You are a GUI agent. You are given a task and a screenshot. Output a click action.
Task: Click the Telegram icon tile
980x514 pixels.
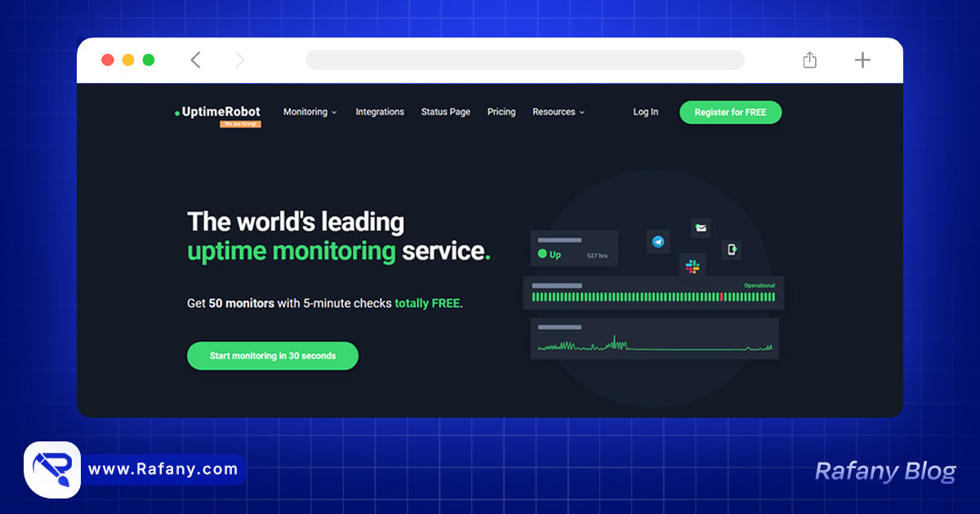(658, 241)
